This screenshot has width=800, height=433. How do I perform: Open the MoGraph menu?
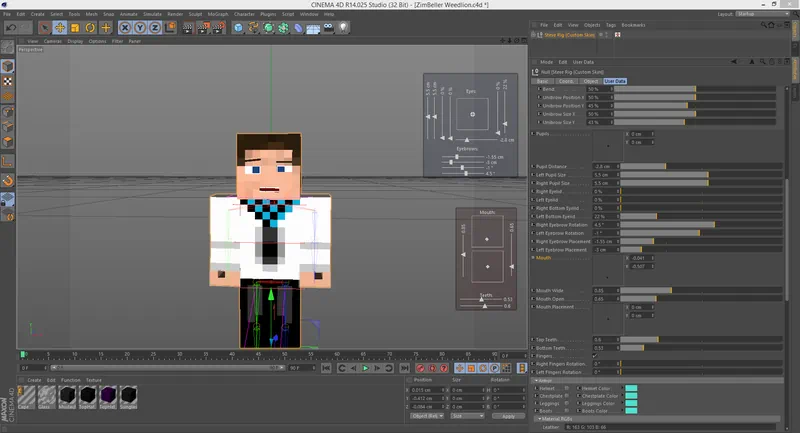coord(218,14)
